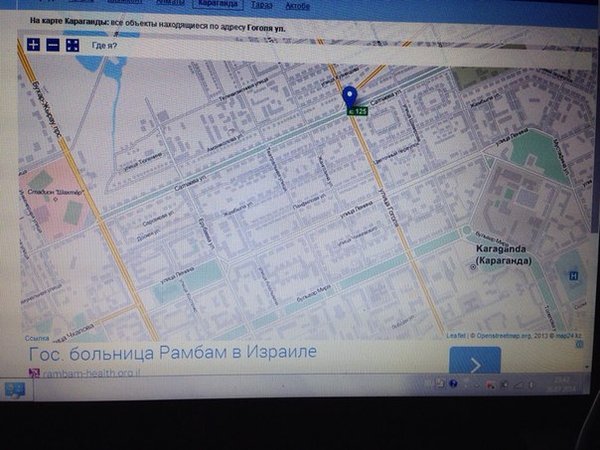The width and height of the screenshot is (600, 450).
Task: Click the 'Где я?' locate me link
Action: (103, 45)
